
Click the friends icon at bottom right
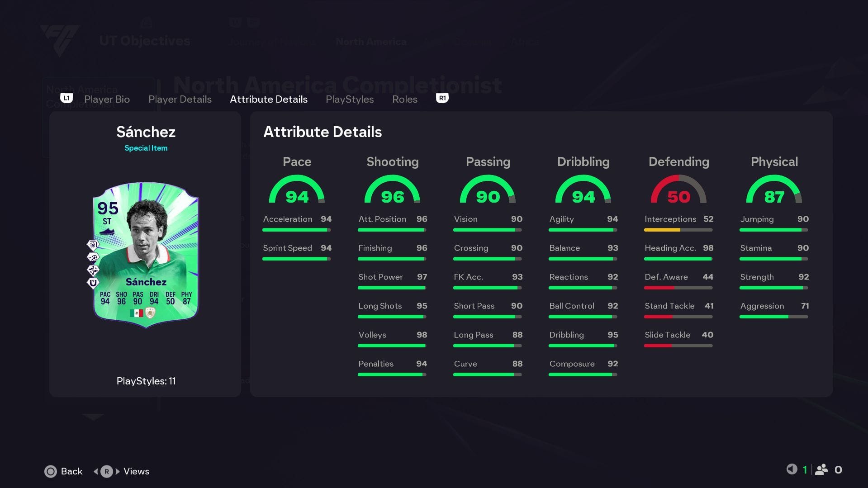tap(821, 469)
